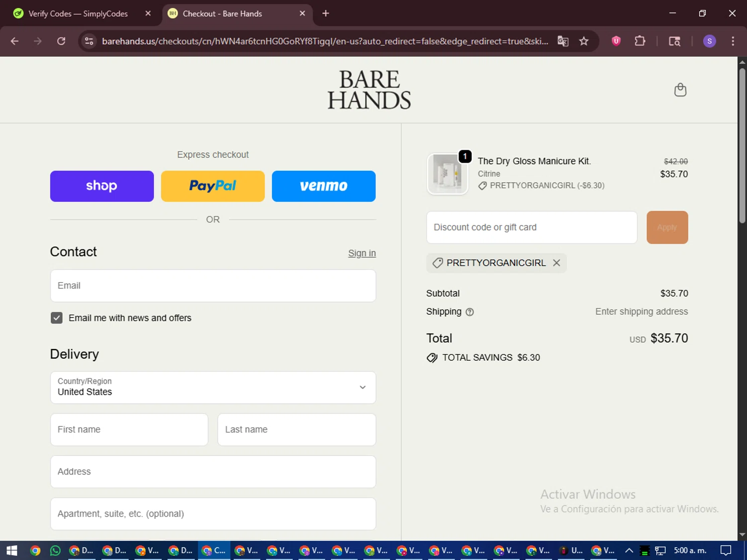
Task: Open the Windows notification center
Action: click(x=726, y=551)
